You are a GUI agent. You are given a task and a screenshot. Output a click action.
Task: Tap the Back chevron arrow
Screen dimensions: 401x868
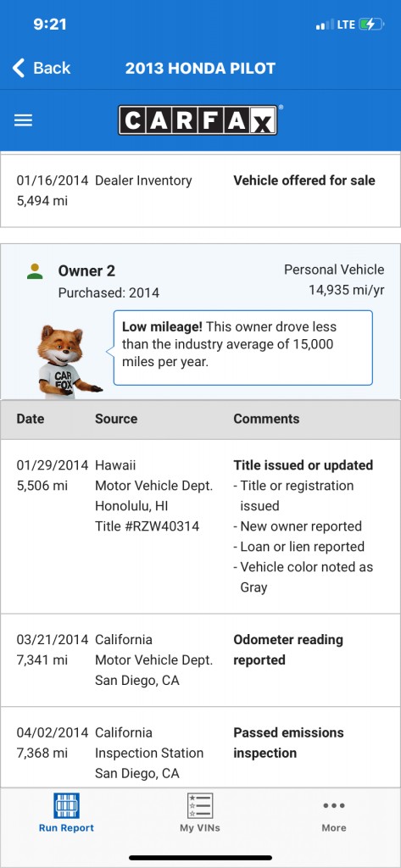pyautogui.click(x=19, y=68)
